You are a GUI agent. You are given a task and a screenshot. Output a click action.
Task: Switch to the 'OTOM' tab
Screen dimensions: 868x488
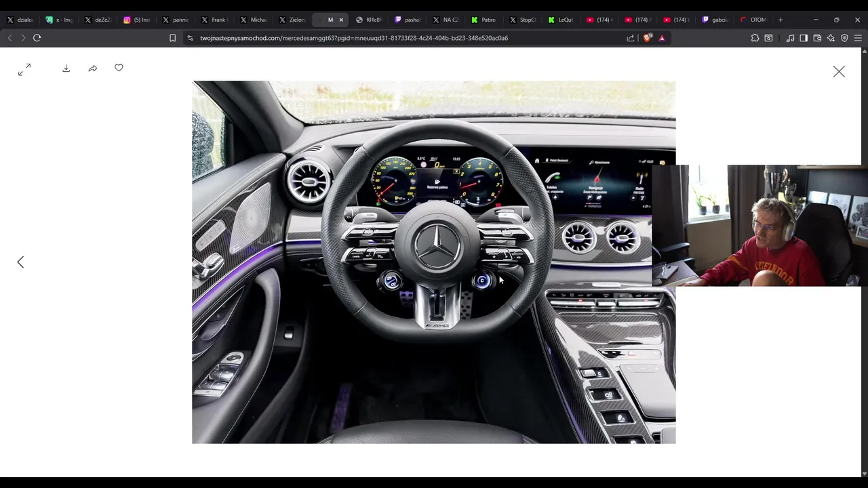point(754,20)
